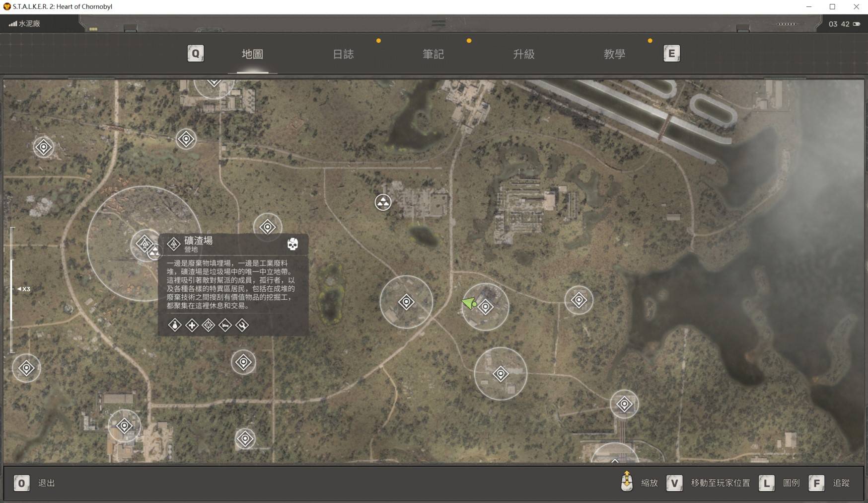Go to the 教學 tutorial tab

point(614,54)
